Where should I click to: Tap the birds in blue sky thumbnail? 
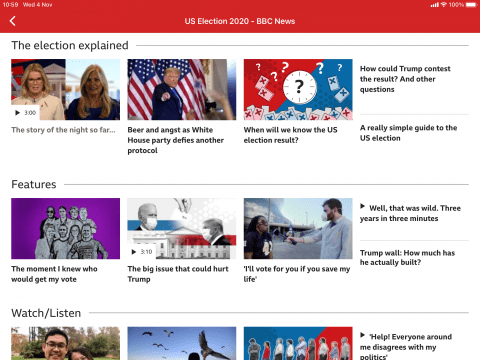pos(182,343)
